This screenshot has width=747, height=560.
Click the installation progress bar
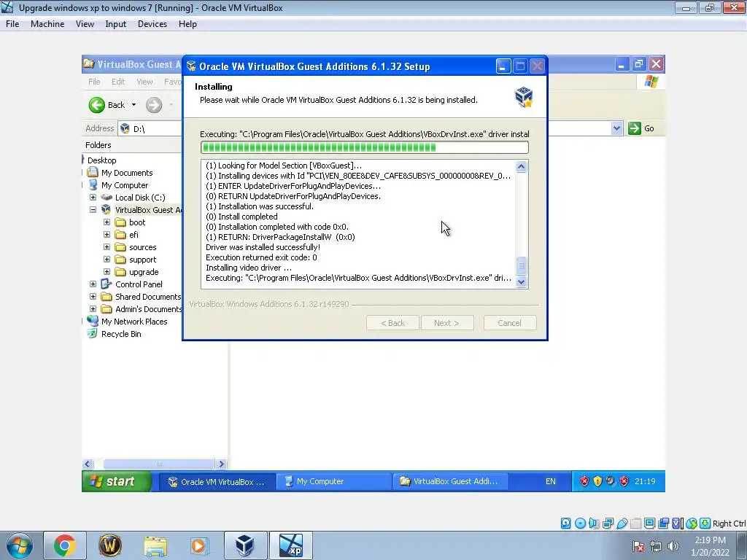tap(365, 147)
